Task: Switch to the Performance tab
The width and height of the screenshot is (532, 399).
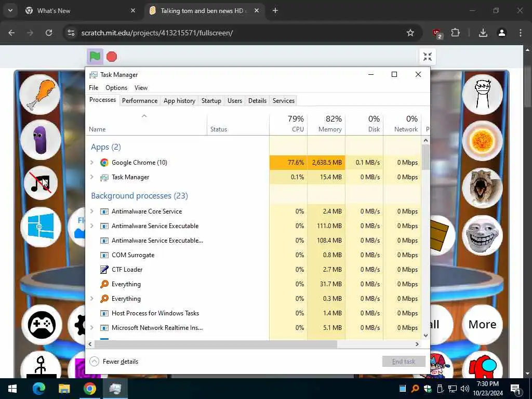Action: [x=139, y=100]
